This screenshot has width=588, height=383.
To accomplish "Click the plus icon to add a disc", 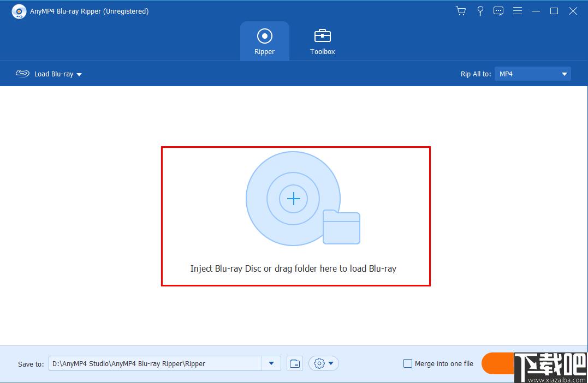I will coord(293,199).
